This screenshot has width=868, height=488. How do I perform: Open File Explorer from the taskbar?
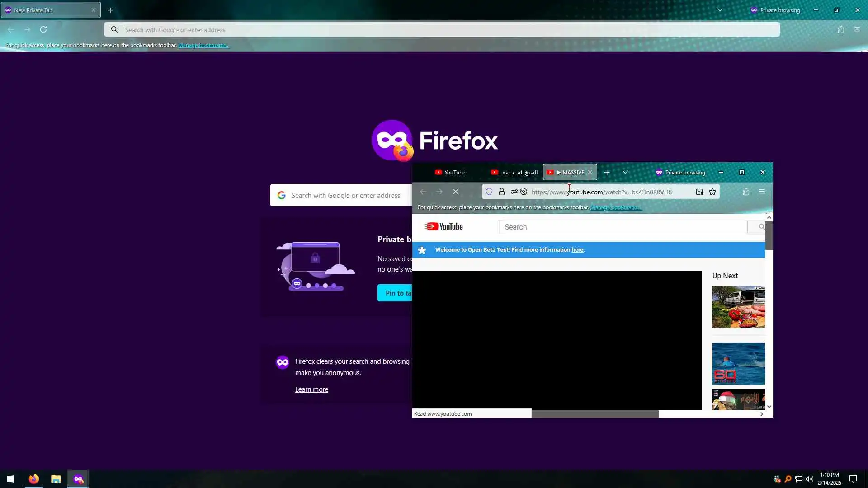point(56,479)
